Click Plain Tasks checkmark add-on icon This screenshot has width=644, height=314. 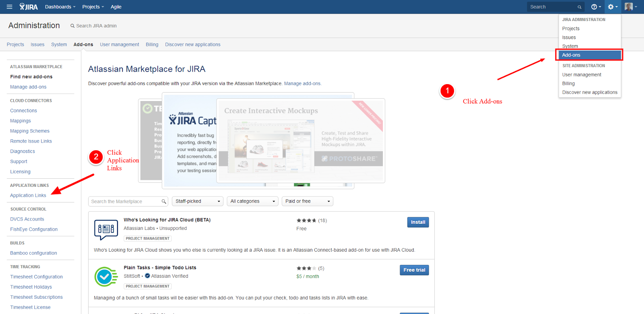[106, 277]
